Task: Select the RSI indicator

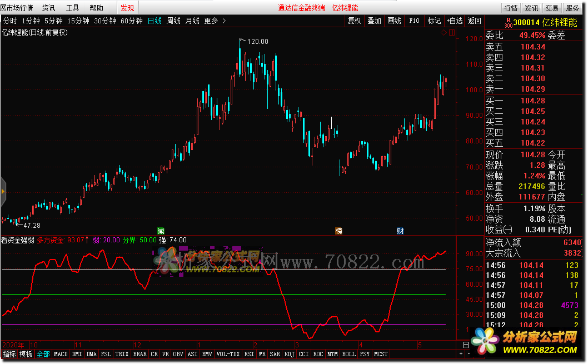Action: [x=249, y=354]
